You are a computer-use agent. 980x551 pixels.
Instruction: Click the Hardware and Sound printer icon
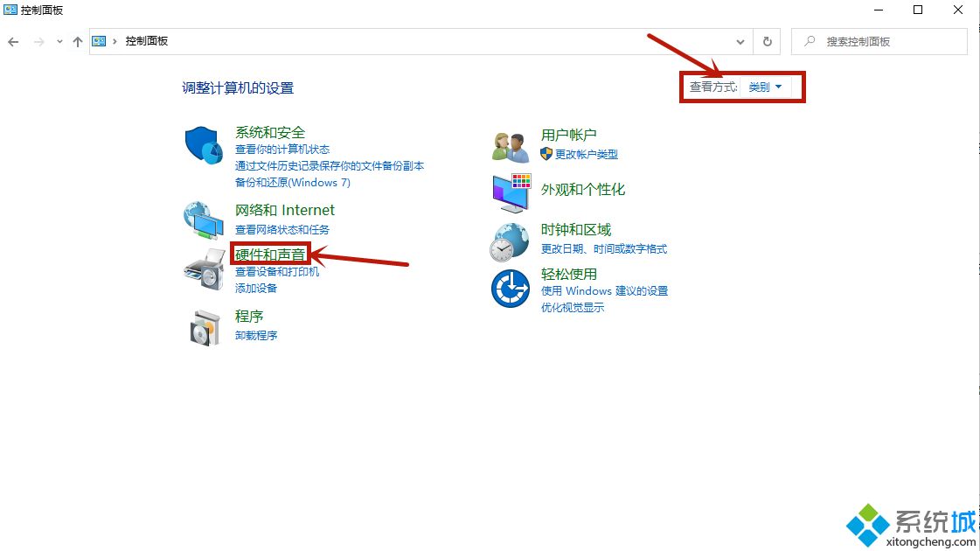[205, 269]
